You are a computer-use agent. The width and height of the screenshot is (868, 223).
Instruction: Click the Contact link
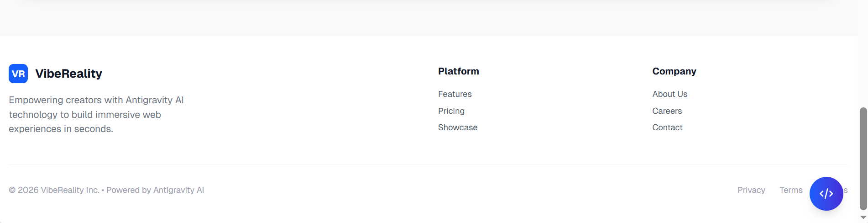(667, 127)
